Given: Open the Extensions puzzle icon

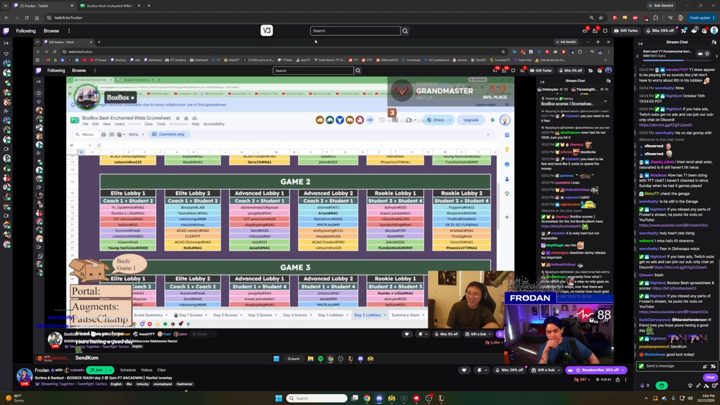Looking at the screenshot, I should coord(655,18).
